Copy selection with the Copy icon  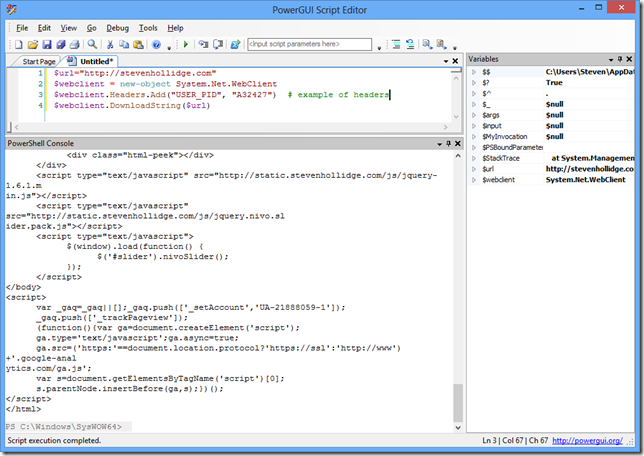point(124,44)
